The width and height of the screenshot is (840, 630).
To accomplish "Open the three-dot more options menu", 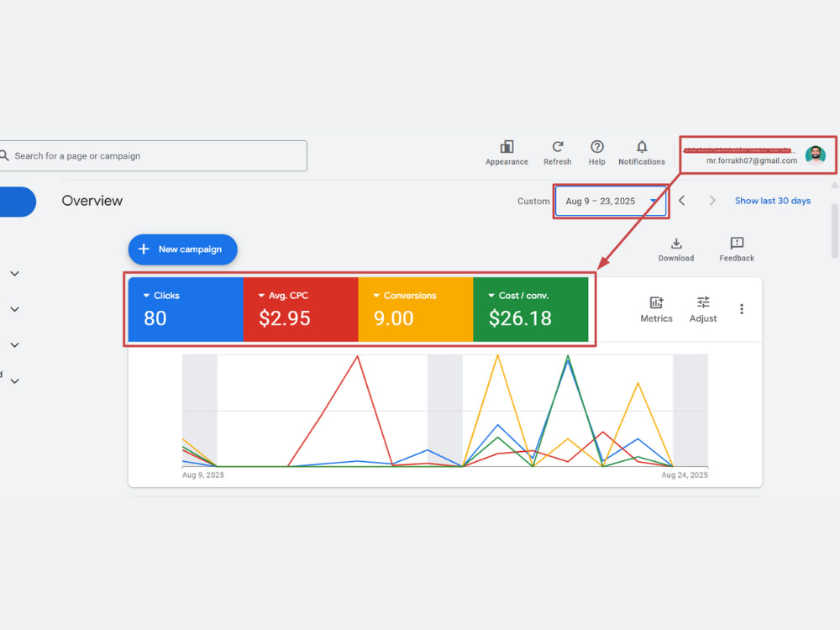I will coord(742,309).
